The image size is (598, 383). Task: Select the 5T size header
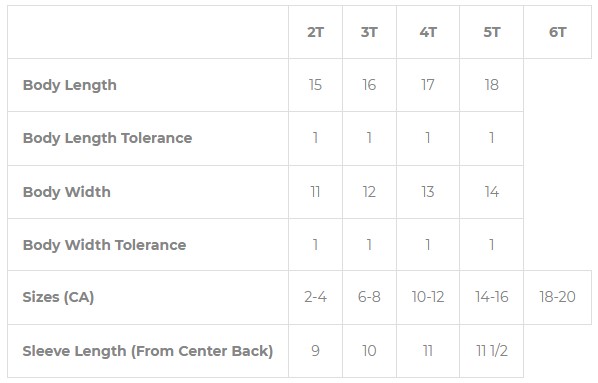(x=492, y=32)
